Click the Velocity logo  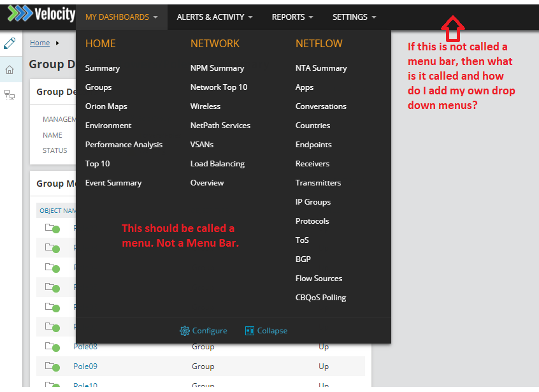pyautogui.click(x=41, y=15)
